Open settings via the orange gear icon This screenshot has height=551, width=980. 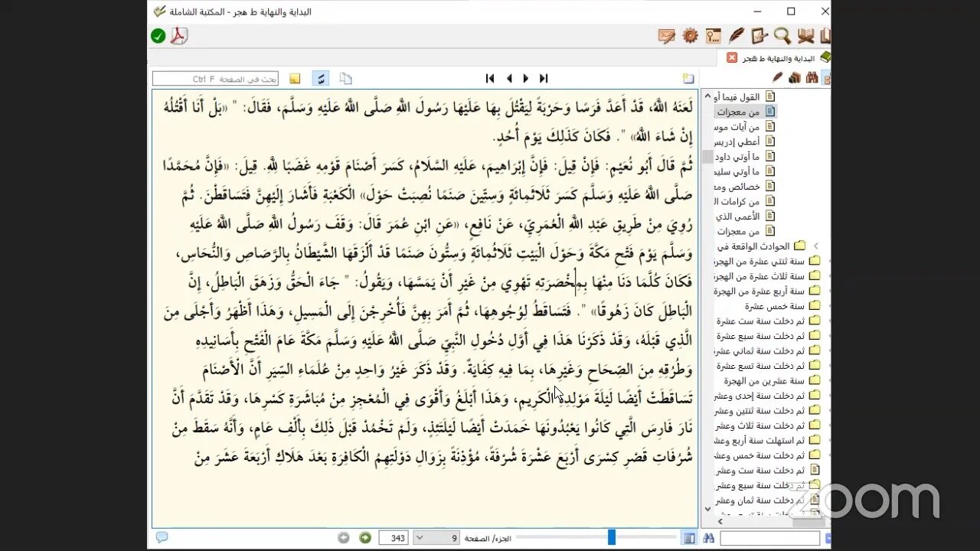691,36
